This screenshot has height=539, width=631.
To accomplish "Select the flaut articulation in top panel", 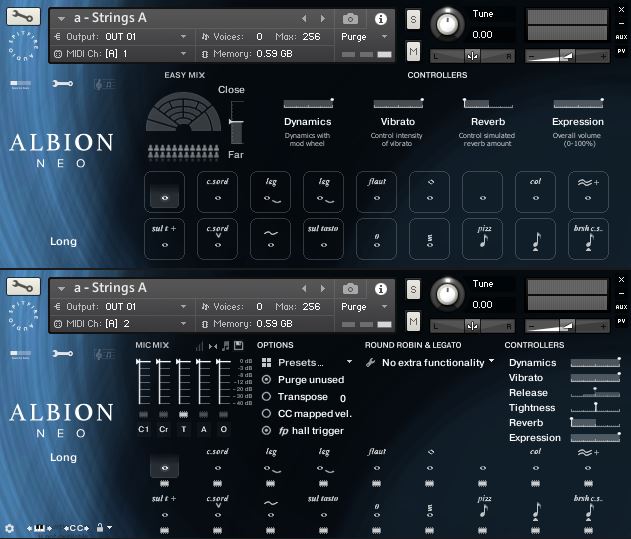I will [x=376, y=192].
